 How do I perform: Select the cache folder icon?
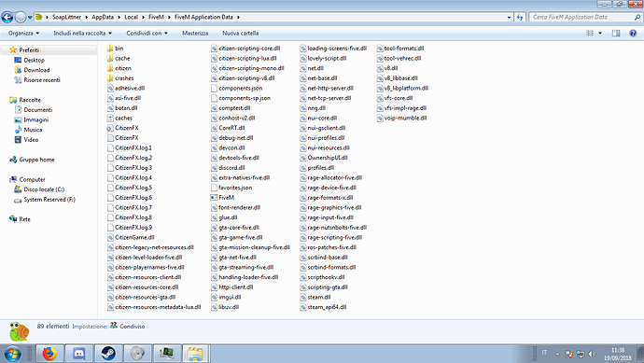(x=109, y=58)
